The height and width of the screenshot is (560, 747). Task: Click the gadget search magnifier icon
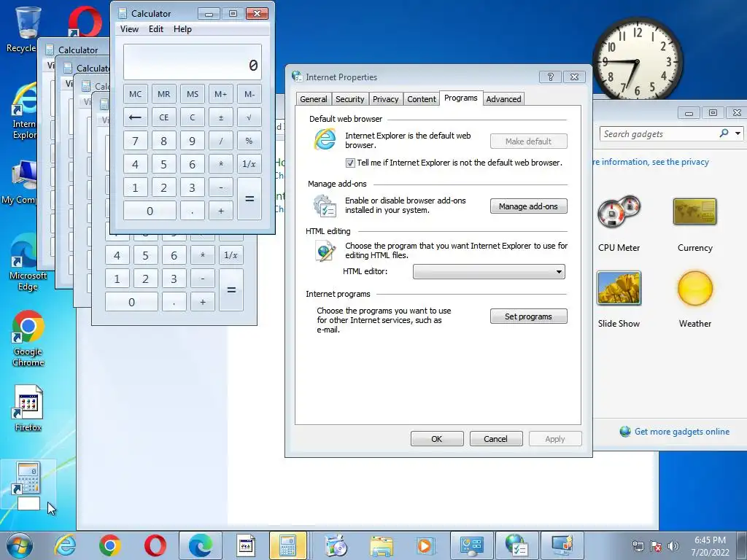point(724,134)
